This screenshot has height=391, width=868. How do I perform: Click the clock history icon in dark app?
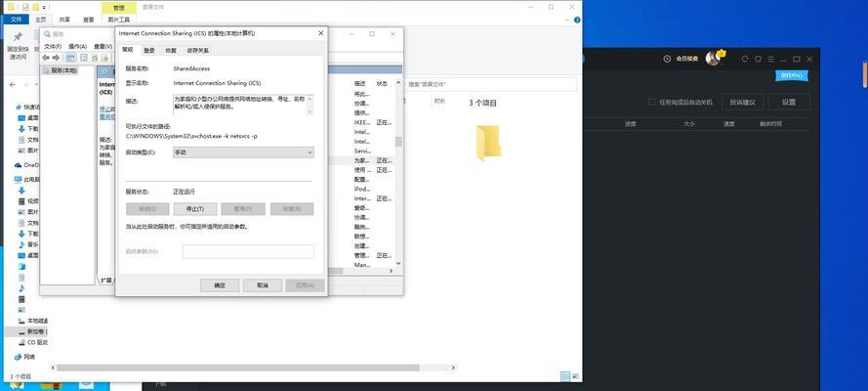[x=667, y=59]
